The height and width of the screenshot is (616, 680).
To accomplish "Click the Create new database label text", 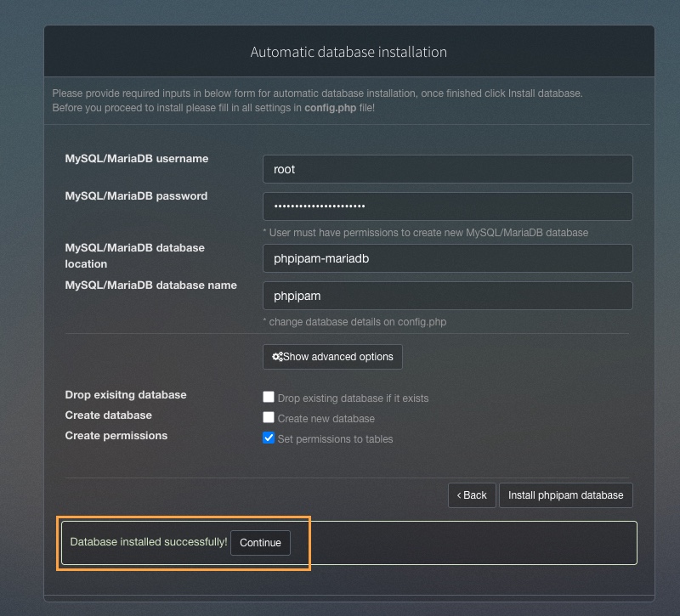I will coord(326,419).
